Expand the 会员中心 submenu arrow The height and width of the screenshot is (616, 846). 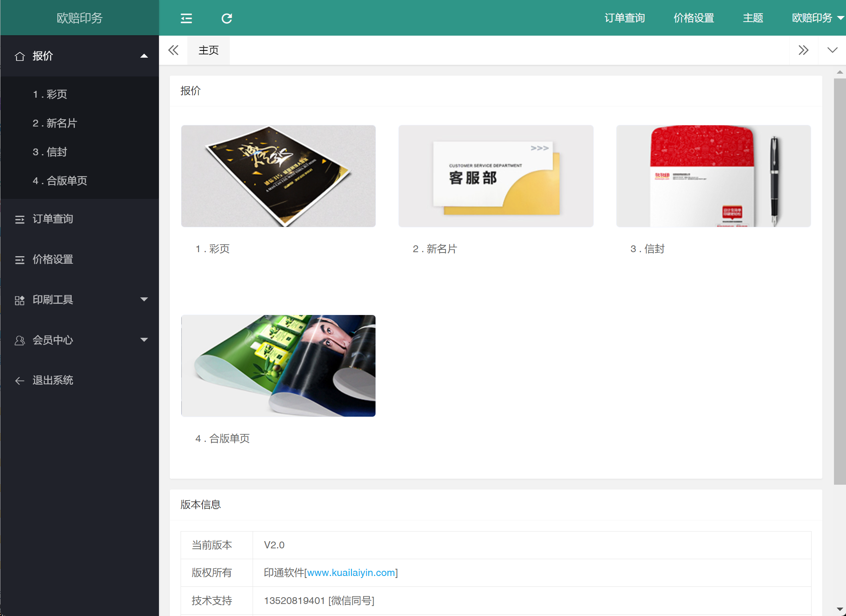click(144, 340)
